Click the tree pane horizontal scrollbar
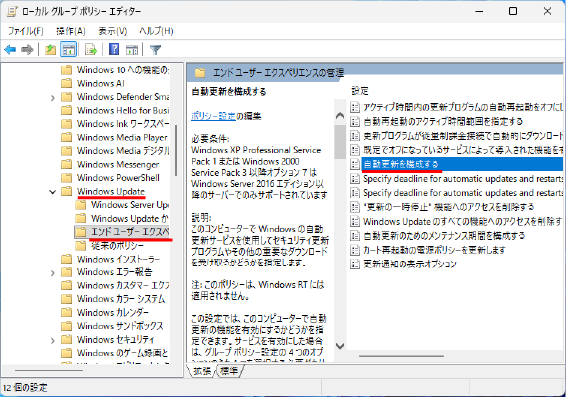 (49, 370)
